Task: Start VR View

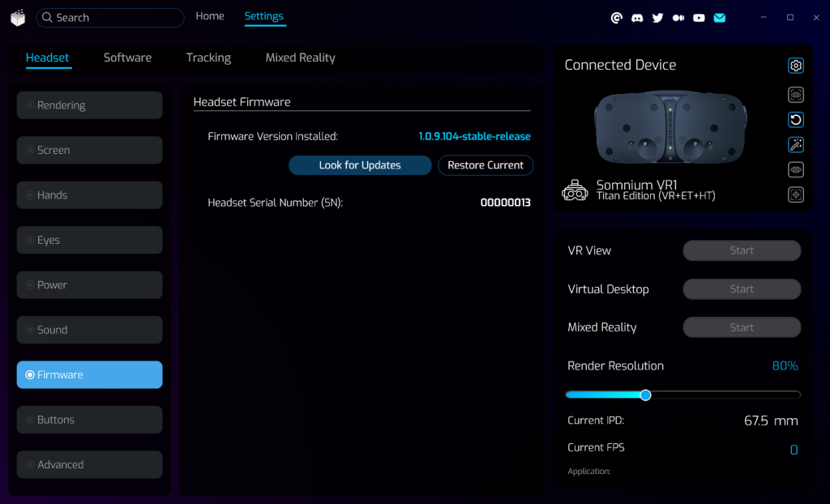Action: tap(742, 250)
